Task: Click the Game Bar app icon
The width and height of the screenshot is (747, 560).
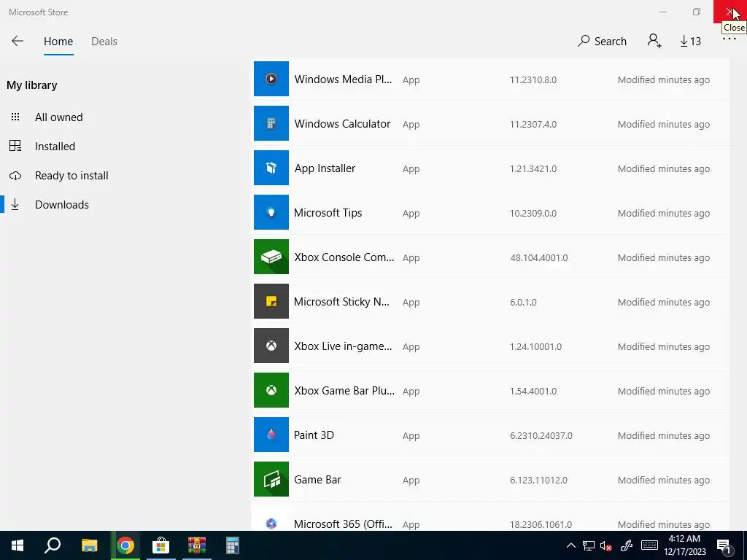Action: pos(271,479)
